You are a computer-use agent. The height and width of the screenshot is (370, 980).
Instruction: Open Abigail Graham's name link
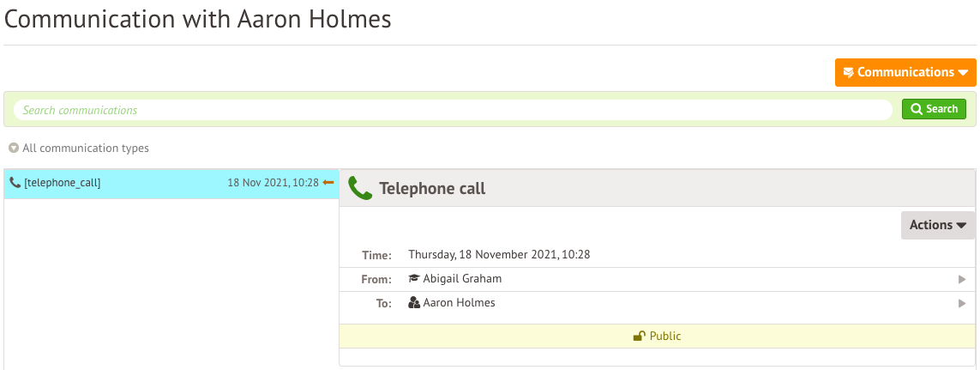462,279
